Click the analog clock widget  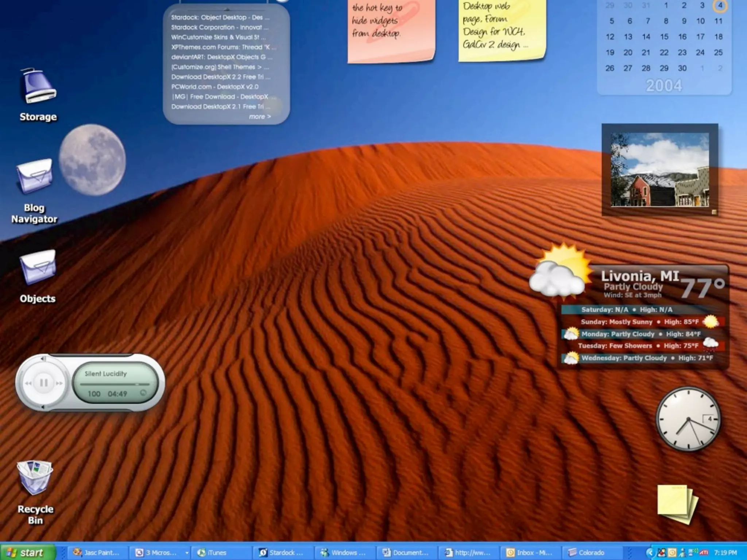tap(688, 419)
